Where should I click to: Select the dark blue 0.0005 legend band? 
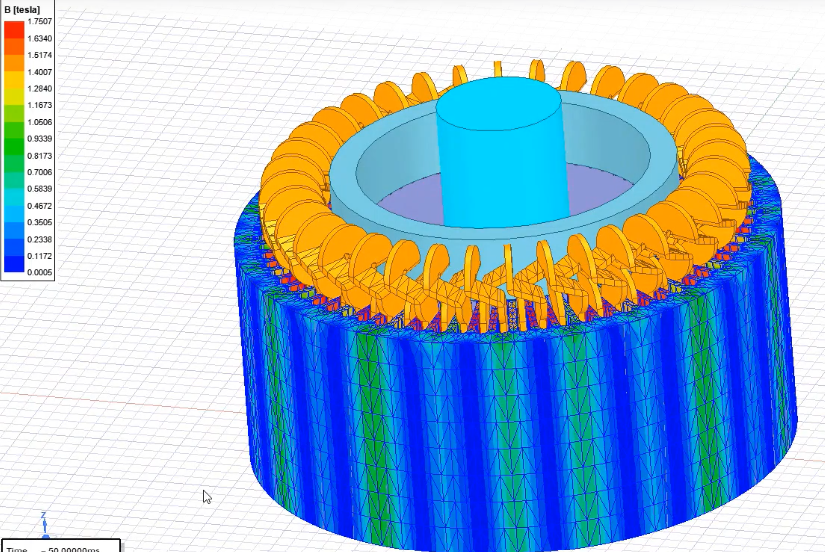(x=14, y=268)
